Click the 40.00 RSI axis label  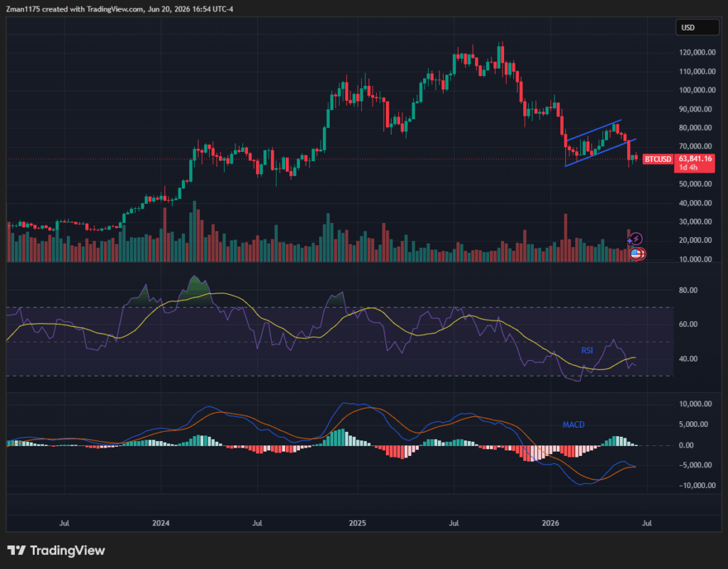point(688,359)
